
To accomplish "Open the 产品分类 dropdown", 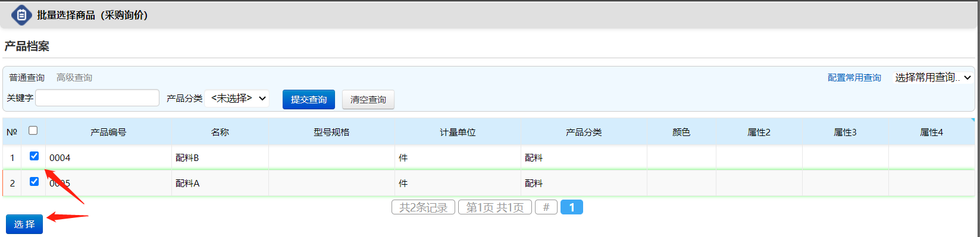I will [237, 98].
